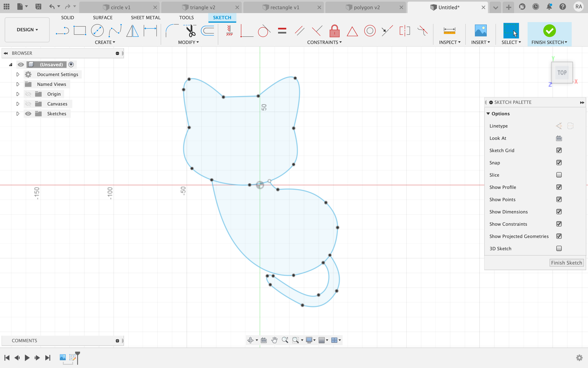
Task: Click Finish Sketch button in palette
Action: pyautogui.click(x=566, y=263)
